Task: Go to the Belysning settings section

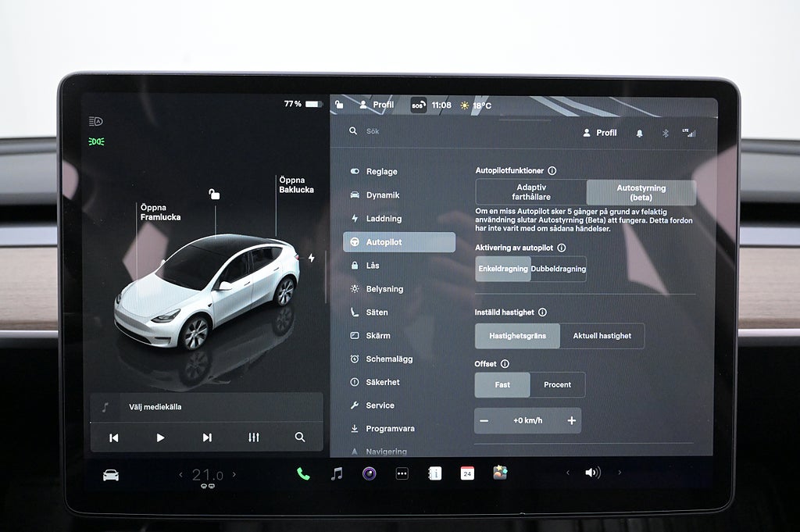Action: tap(384, 289)
